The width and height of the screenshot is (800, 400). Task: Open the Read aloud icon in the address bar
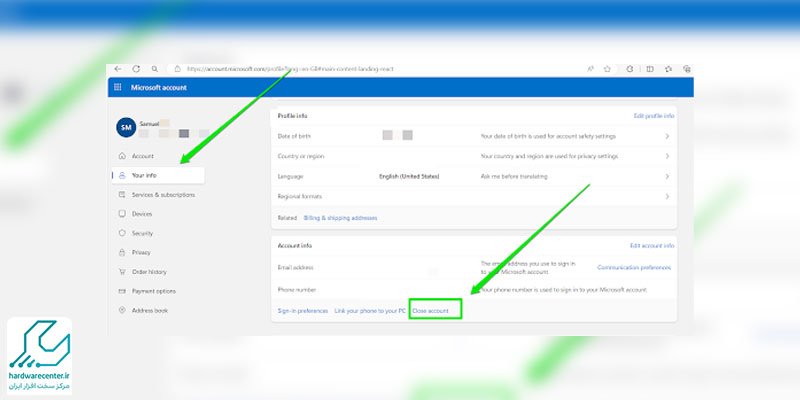[x=590, y=69]
